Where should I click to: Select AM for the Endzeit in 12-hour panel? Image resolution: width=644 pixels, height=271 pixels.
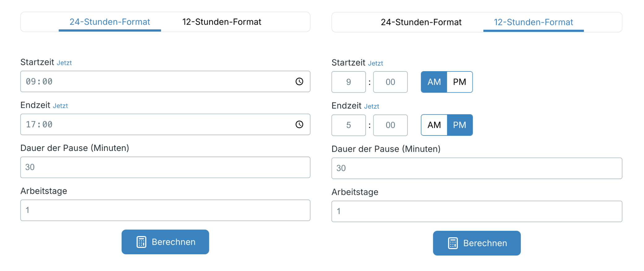coord(434,125)
